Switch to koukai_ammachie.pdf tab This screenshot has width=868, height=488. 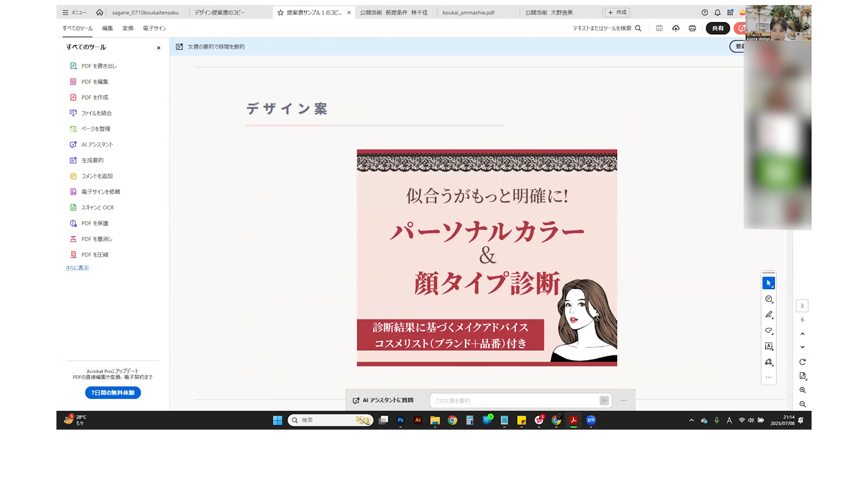[468, 13]
